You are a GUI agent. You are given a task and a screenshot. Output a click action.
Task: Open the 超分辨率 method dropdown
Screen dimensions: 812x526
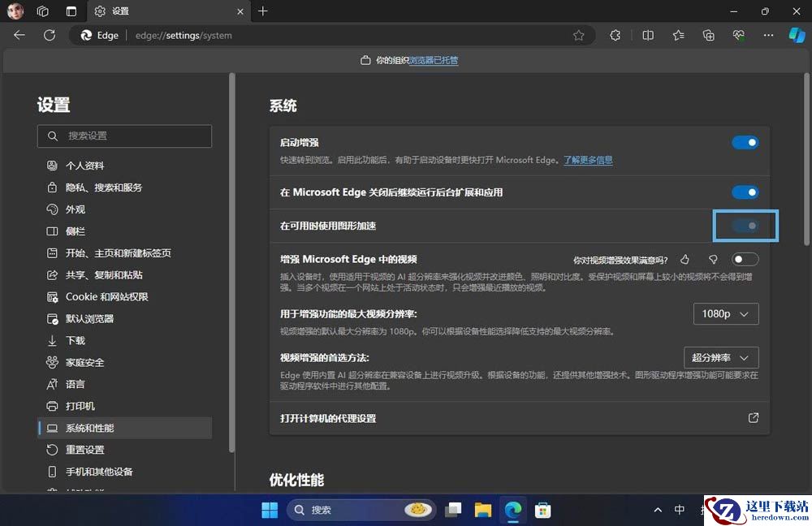pos(721,358)
